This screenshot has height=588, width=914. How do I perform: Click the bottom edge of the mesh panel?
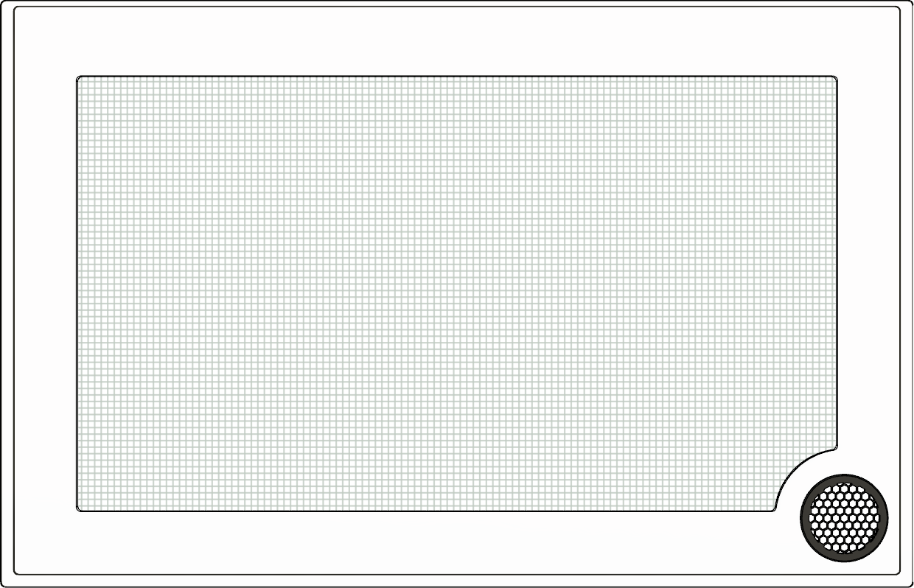(428, 510)
